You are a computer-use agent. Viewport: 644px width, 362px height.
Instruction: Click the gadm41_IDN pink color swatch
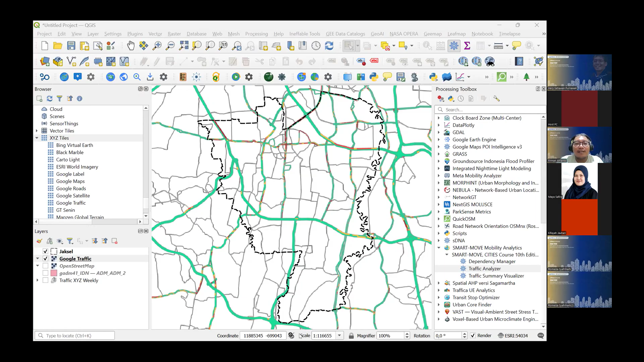[54, 273]
